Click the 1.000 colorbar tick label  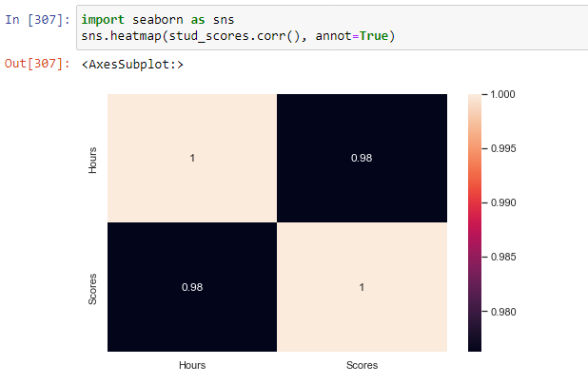pyautogui.click(x=502, y=94)
